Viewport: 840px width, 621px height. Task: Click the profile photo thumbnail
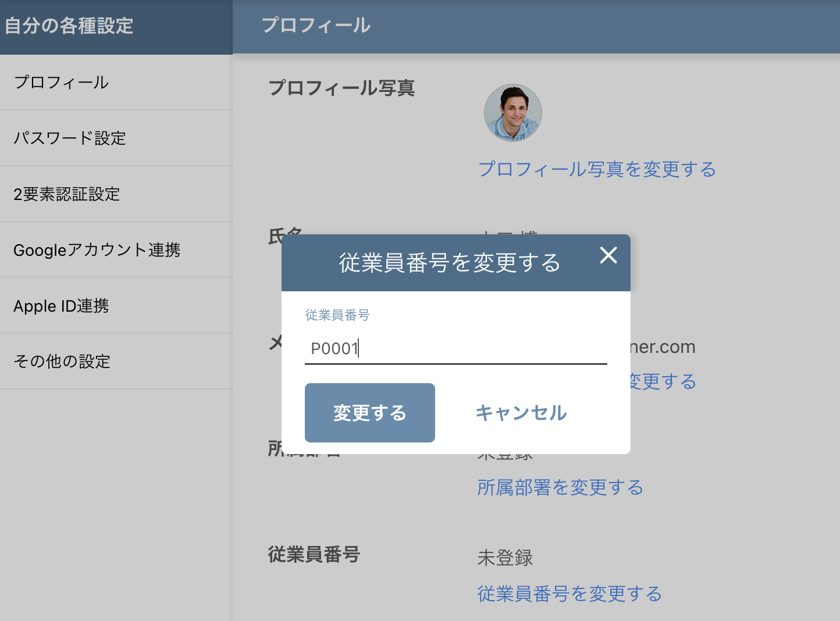point(512,112)
